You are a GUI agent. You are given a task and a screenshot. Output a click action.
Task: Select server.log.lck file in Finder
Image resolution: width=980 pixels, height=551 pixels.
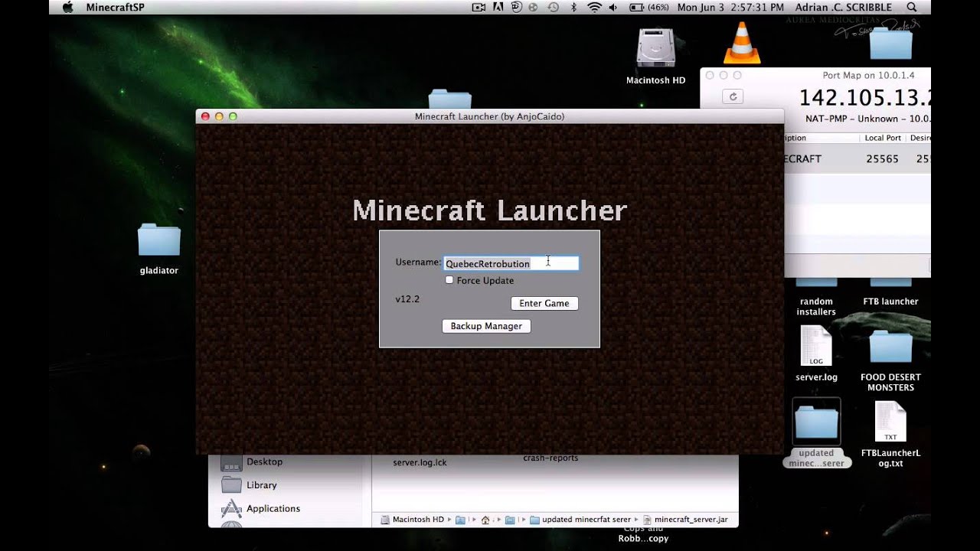(420, 462)
